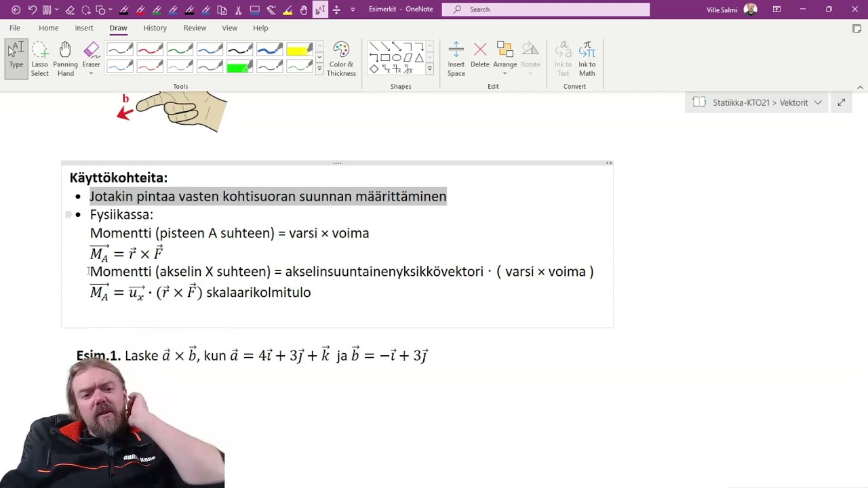
Task: Open the Customize Quick Access Toolbar dropdown
Action: tap(353, 9)
